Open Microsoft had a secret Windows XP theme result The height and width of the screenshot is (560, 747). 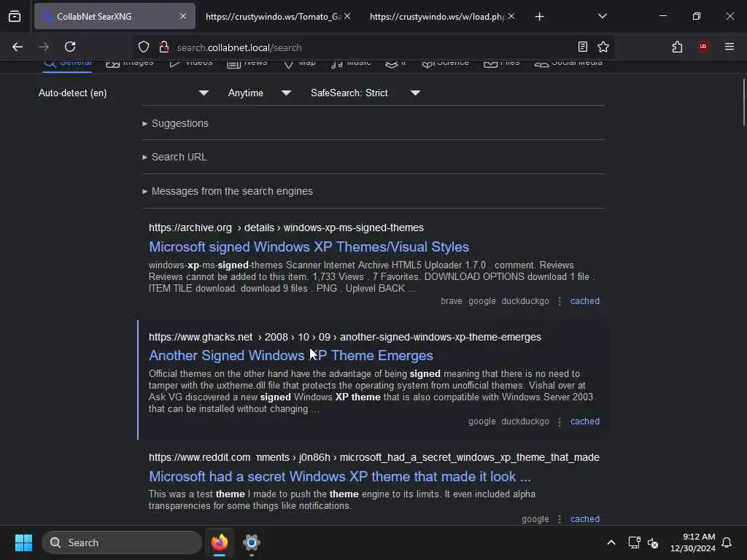[x=340, y=476]
